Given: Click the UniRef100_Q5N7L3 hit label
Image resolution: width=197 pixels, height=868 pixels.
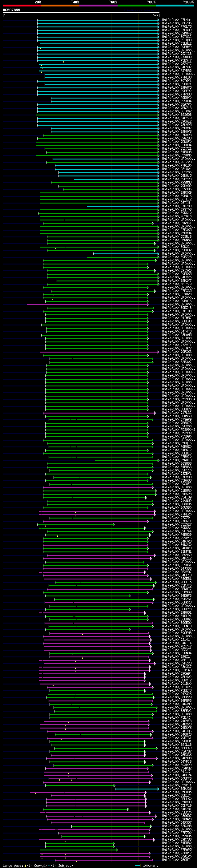Looking at the screenshot, I should pos(177,108).
